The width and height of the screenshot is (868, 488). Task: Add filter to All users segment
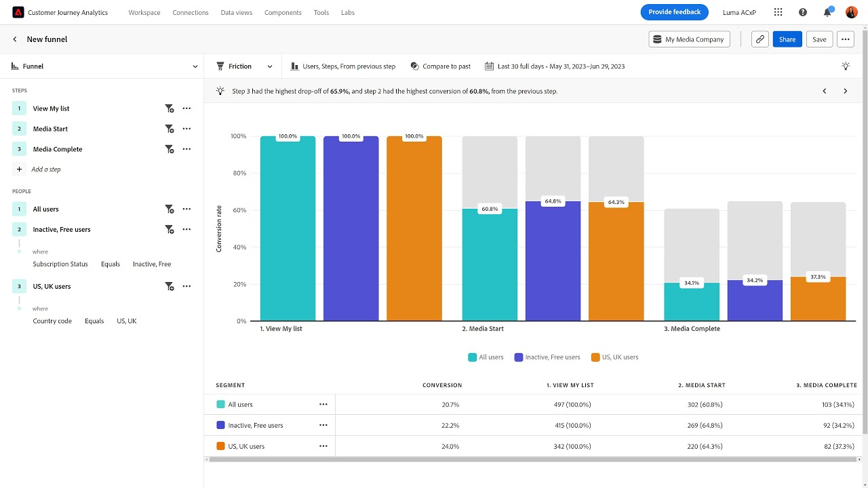(170, 209)
